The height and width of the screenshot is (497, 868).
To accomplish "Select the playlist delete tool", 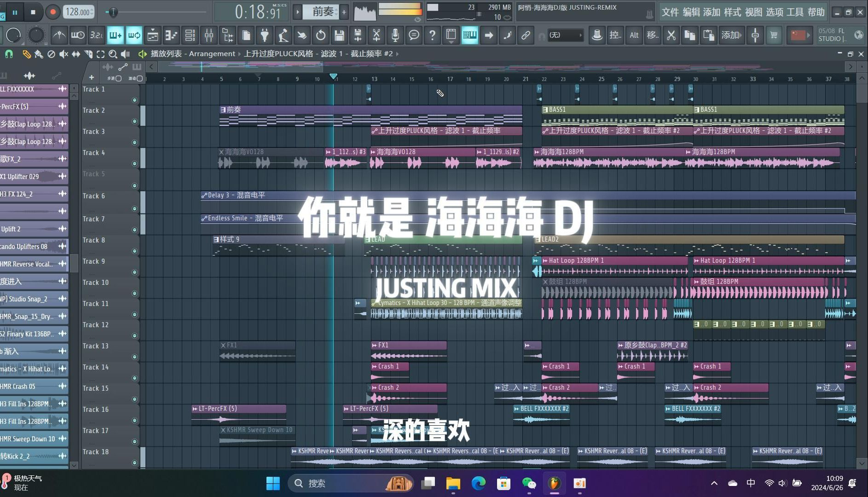I will tap(51, 54).
